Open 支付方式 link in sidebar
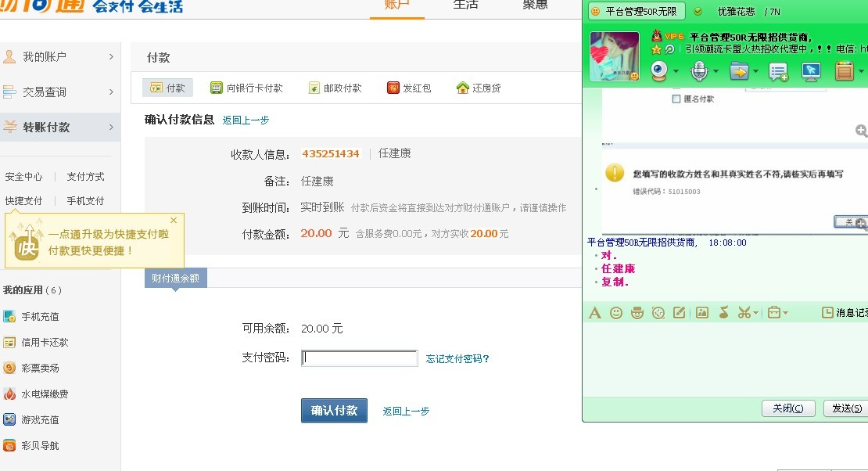868x471 pixels. [85, 177]
